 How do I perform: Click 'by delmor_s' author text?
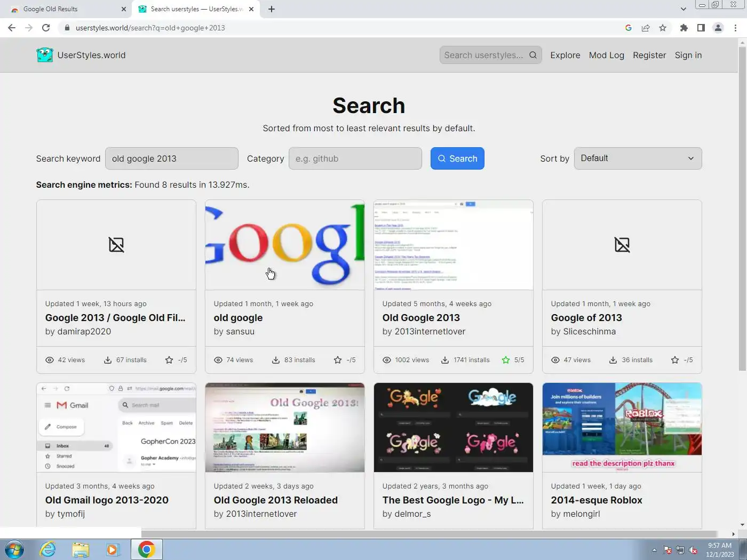click(x=407, y=514)
